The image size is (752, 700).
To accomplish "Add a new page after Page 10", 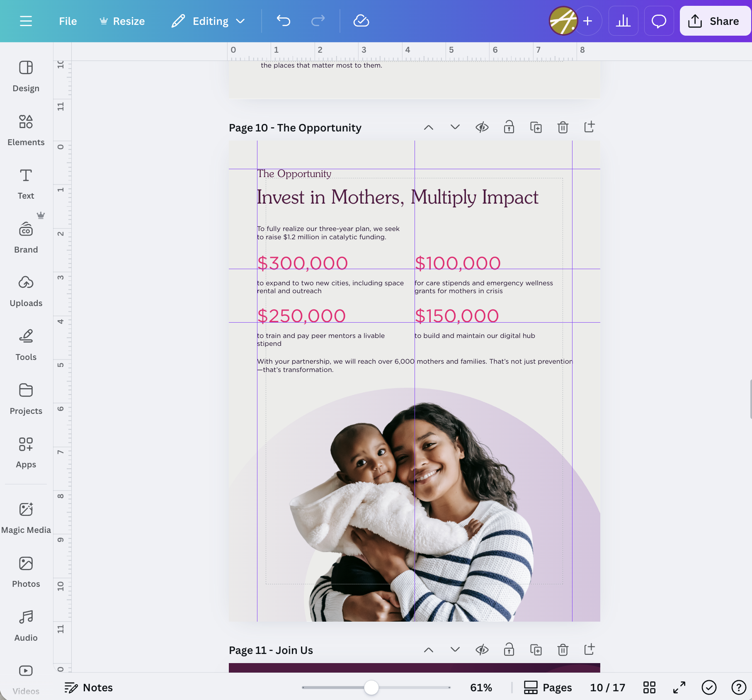I will [589, 127].
